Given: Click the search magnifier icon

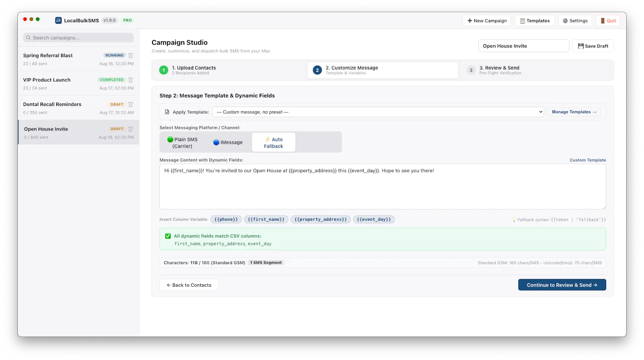Looking at the screenshot, I should click(x=29, y=38).
